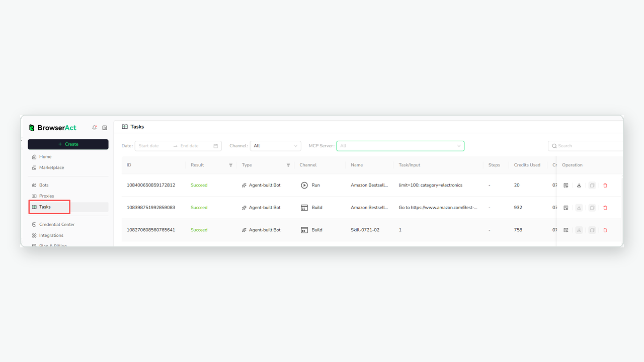Click the Name column header
644x362 pixels.
tap(357, 165)
